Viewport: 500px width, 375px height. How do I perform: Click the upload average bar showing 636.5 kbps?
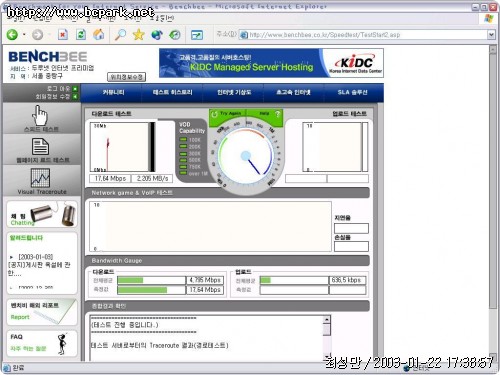coord(294,280)
